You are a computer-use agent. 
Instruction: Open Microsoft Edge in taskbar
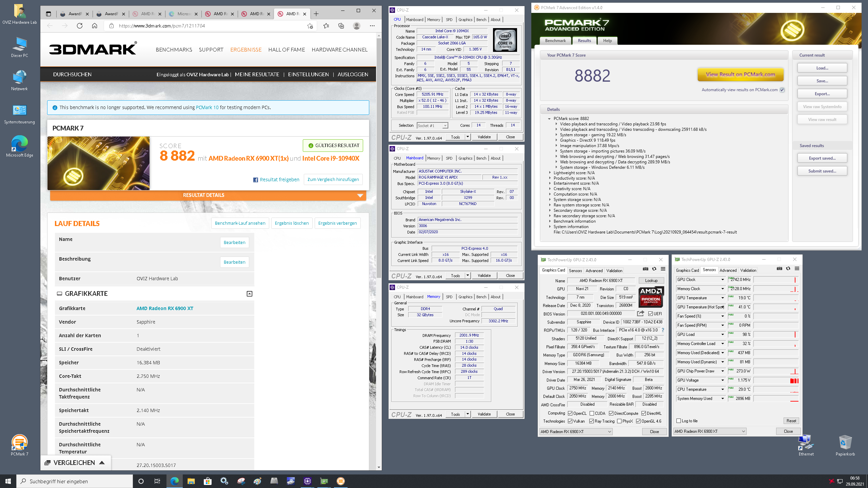pos(174,481)
